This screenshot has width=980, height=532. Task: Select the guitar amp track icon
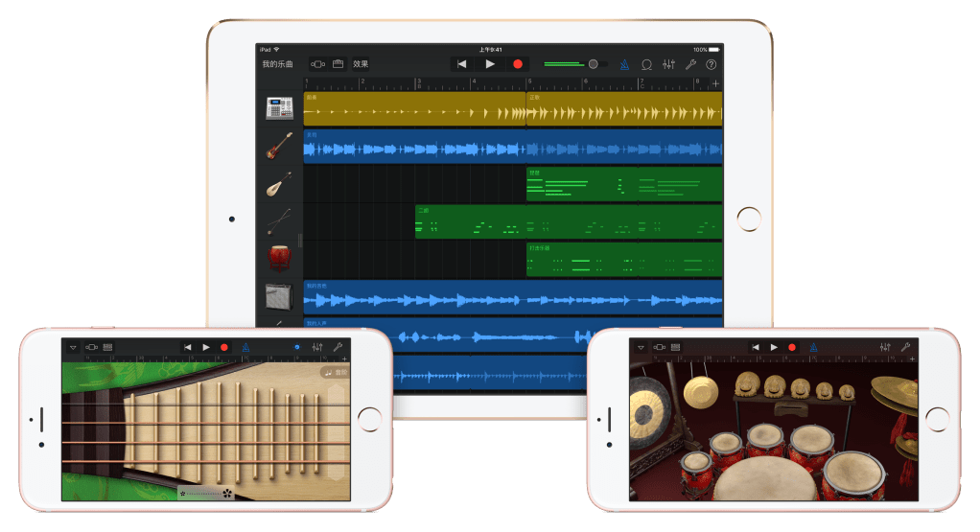[x=279, y=296]
